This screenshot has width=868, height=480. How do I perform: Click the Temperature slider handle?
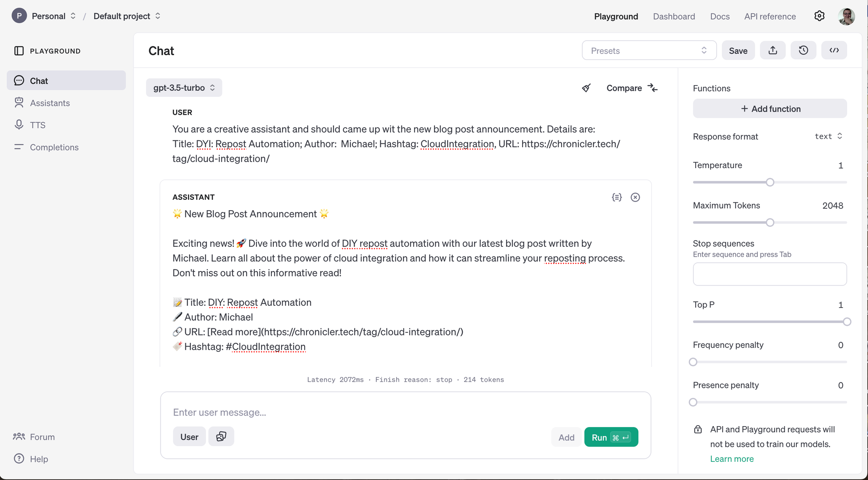(x=770, y=182)
